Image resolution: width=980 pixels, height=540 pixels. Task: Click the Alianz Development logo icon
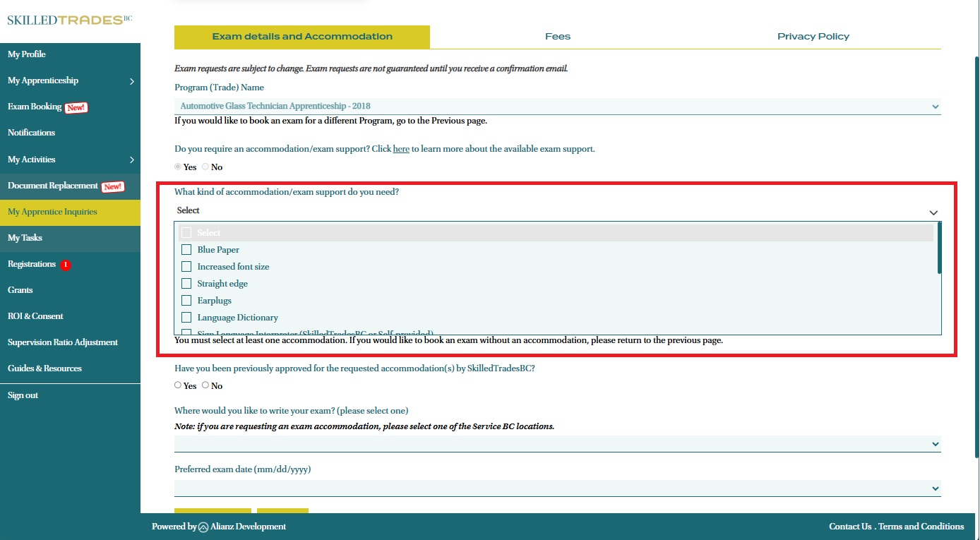pyautogui.click(x=203, y=527)
